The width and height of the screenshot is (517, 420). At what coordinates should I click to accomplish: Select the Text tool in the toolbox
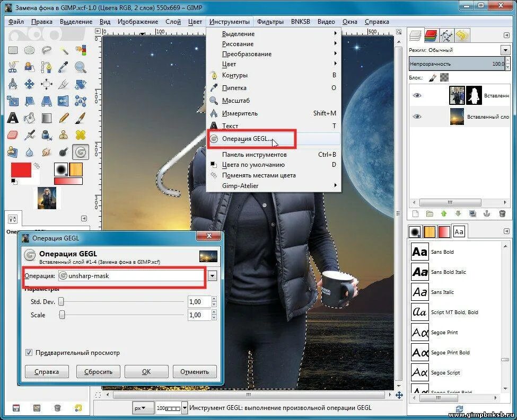pyautogui.click(x=13, y=118)
